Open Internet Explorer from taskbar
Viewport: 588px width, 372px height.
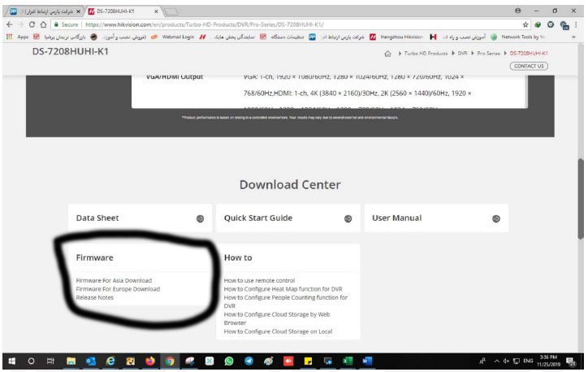[110, 361]
